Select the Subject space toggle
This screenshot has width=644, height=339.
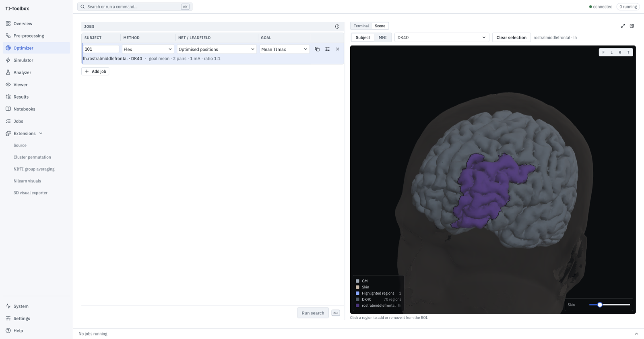(363, 37)
